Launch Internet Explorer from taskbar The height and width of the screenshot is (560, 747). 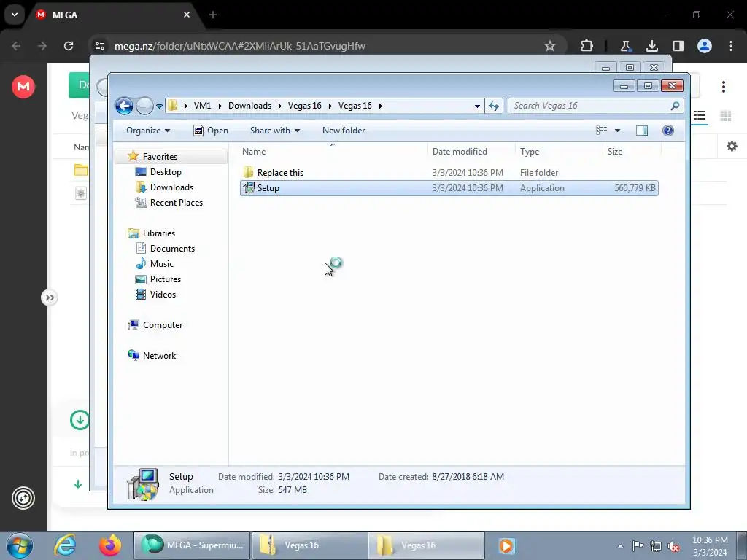(x=65, y=545)
